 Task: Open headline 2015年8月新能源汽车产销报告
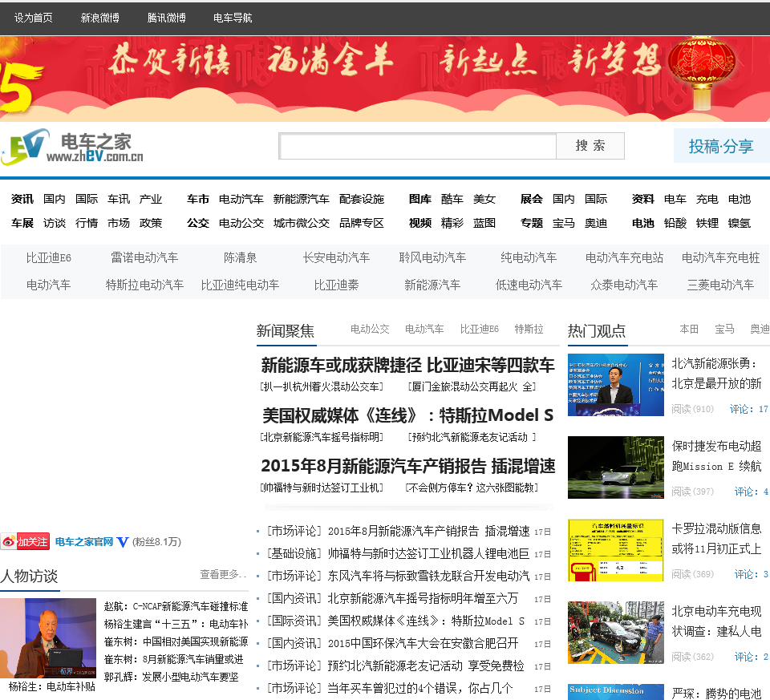click(407, 466)
